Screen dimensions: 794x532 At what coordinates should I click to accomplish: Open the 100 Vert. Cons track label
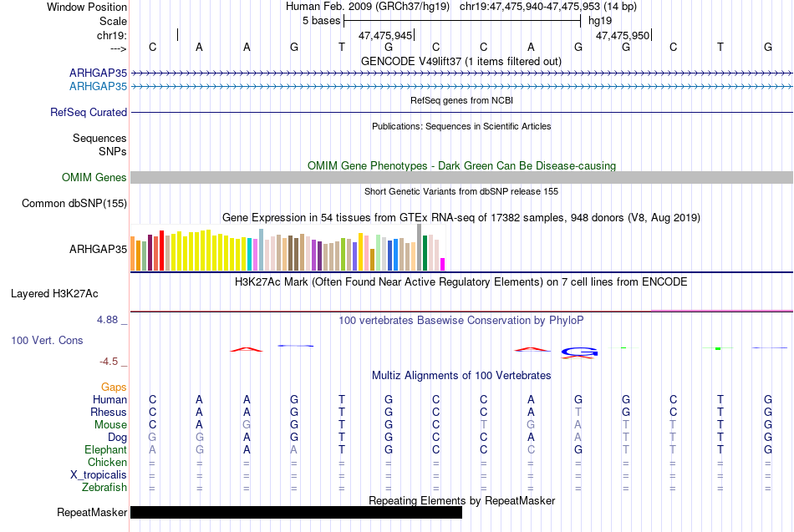coord(47,340)
